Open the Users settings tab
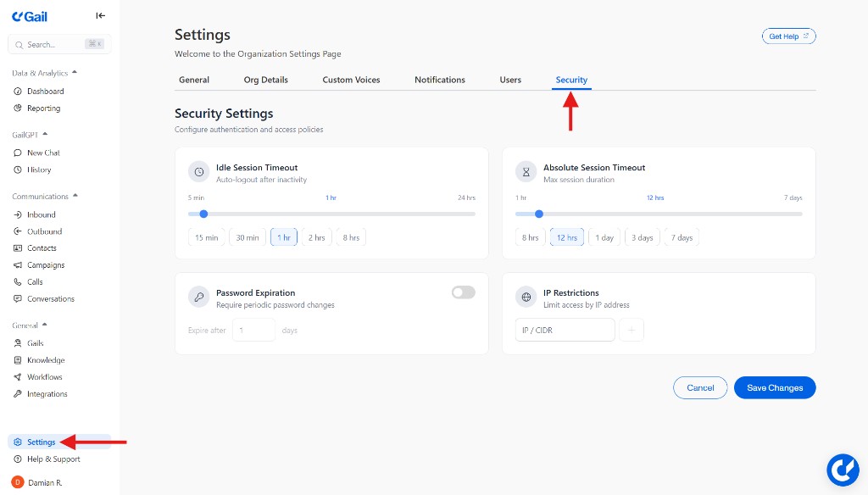 [x=509, y=79]
